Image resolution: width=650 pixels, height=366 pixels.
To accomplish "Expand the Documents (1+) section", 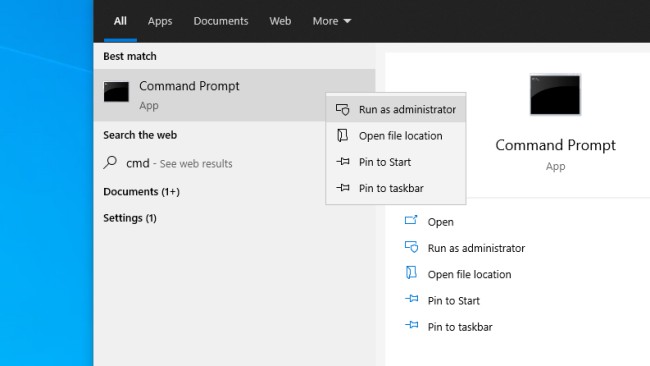I will tap(141, 191).
